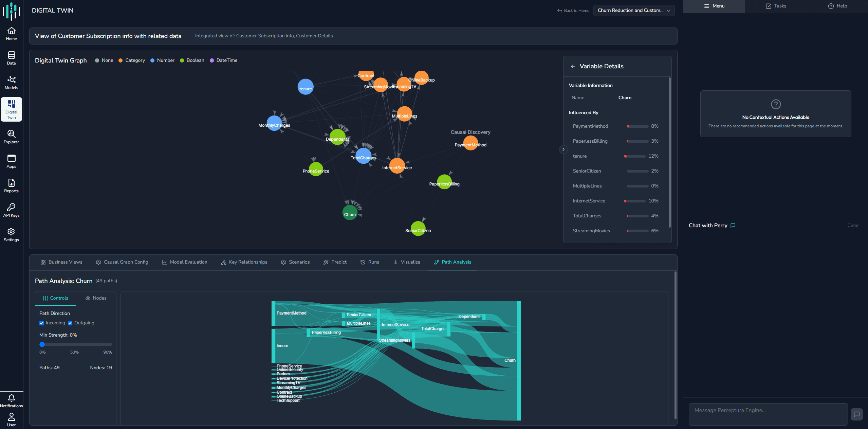The image size is (868, 429).
Task: Click the Path Analysis panel scrollbar
Action: tap(675, 345)
